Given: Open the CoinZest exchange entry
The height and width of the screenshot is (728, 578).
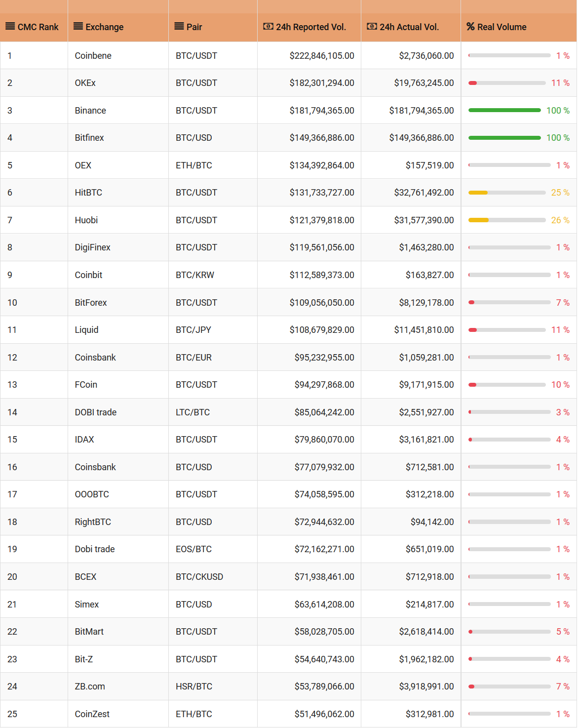Looking at the screenshot, I should [92, 714].
